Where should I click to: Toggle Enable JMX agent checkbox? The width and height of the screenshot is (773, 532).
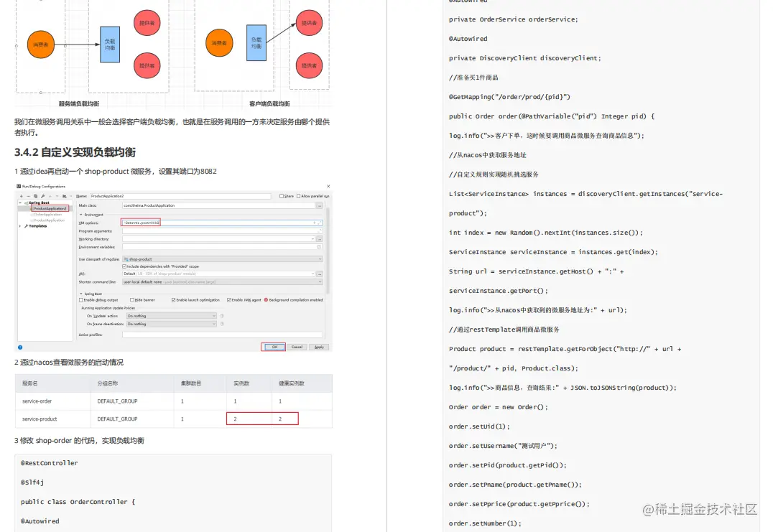coord(228,300)
